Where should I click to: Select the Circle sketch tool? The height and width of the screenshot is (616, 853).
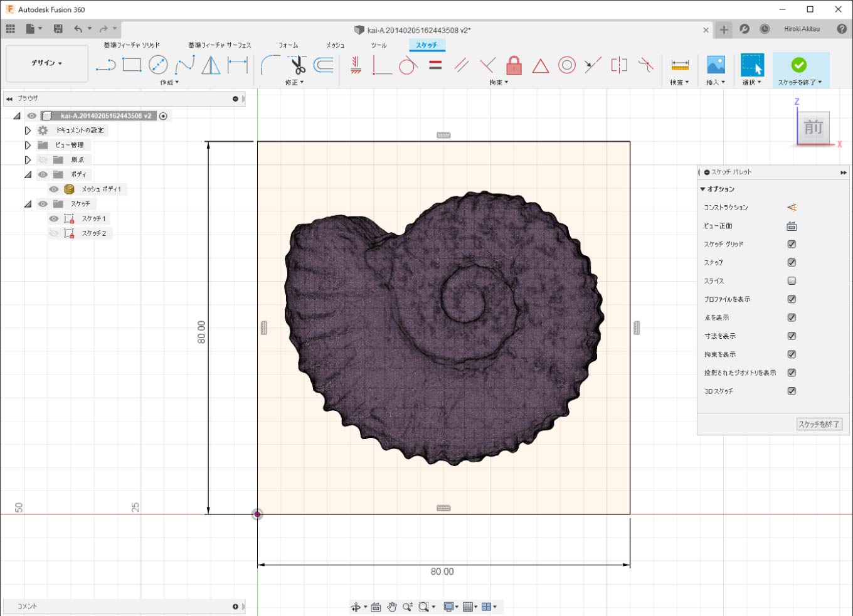tap(158, 65)
